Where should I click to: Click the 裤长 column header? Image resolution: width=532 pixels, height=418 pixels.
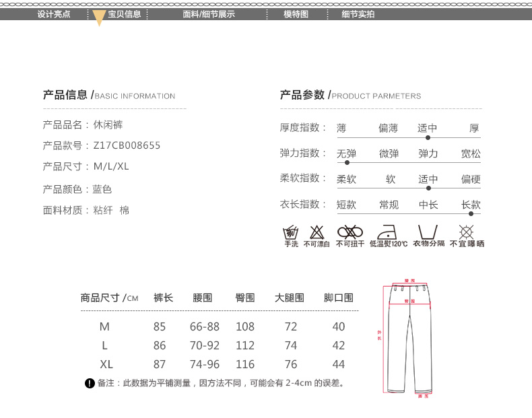[x=163, y=298]
